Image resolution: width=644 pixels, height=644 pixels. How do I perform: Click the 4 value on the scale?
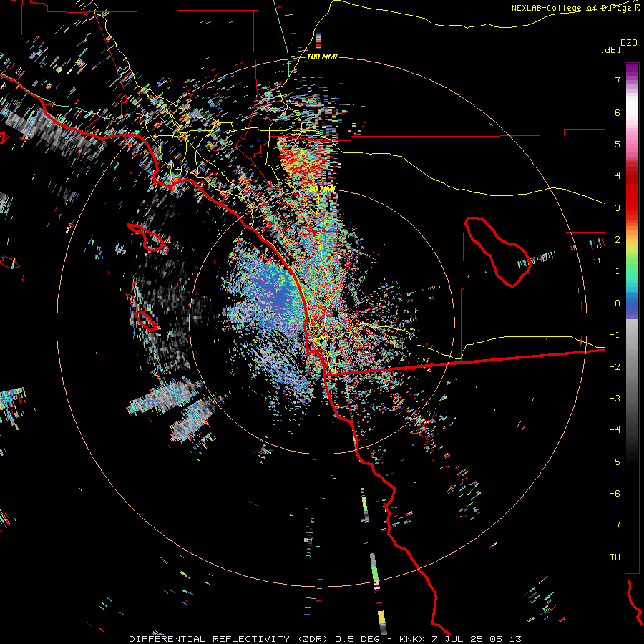coord(618,176)
